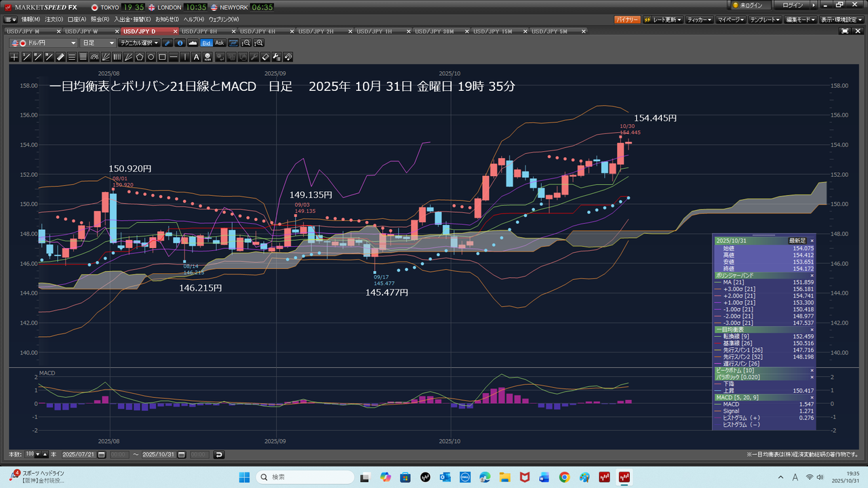Expand the テクニカル選択 dropdown
Screen dimensions: 868x488
coord(139,43)
